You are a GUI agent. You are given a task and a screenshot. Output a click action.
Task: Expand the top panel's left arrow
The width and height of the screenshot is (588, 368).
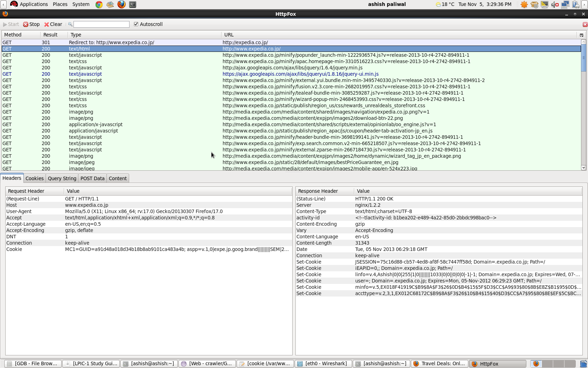point(3,5)
